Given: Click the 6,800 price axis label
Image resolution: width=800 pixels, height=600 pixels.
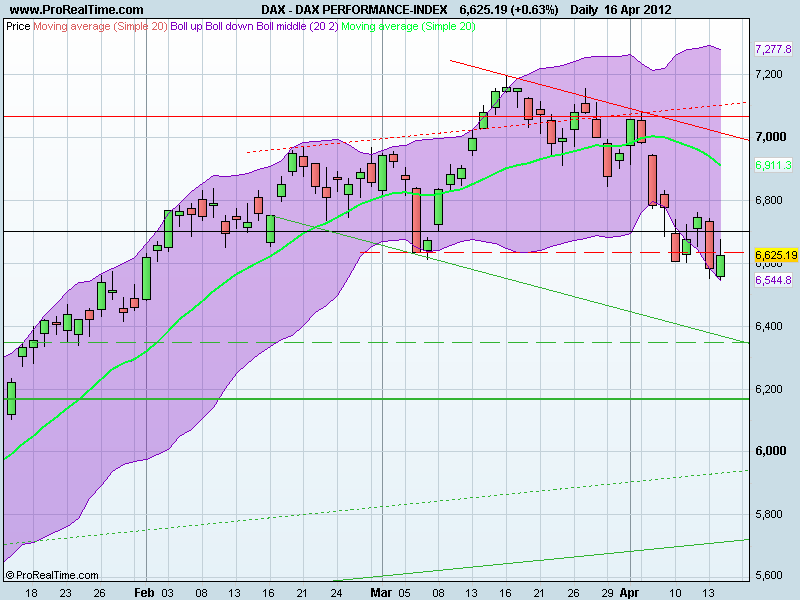Looking at the screenshot, I should 769,200.
